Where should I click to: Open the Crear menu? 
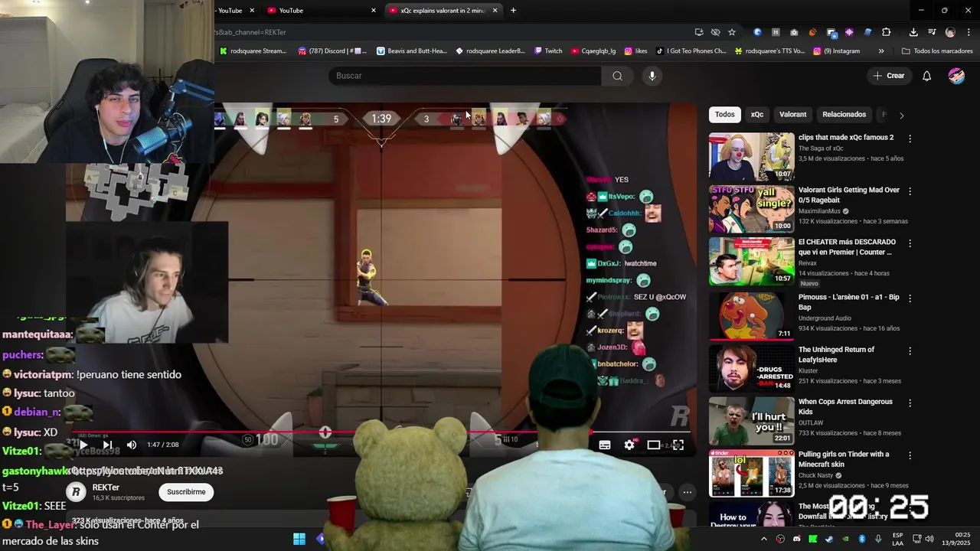pos(888,76)
